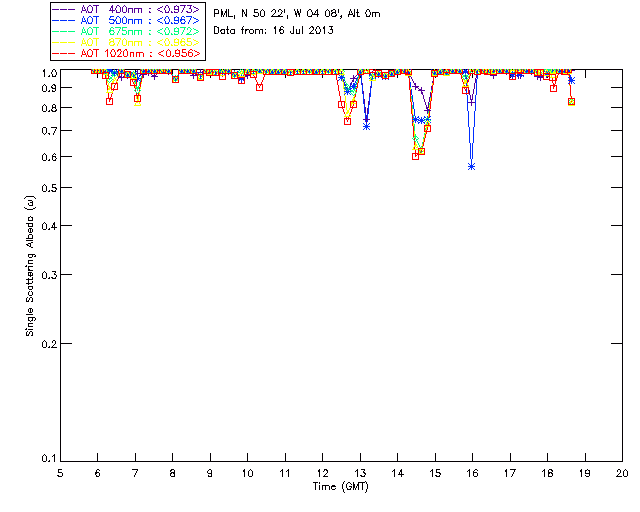Click the blue dashed line sample in legend
Image resolution: width=640 pixels, height=512 pixels.
coord(63,20)
